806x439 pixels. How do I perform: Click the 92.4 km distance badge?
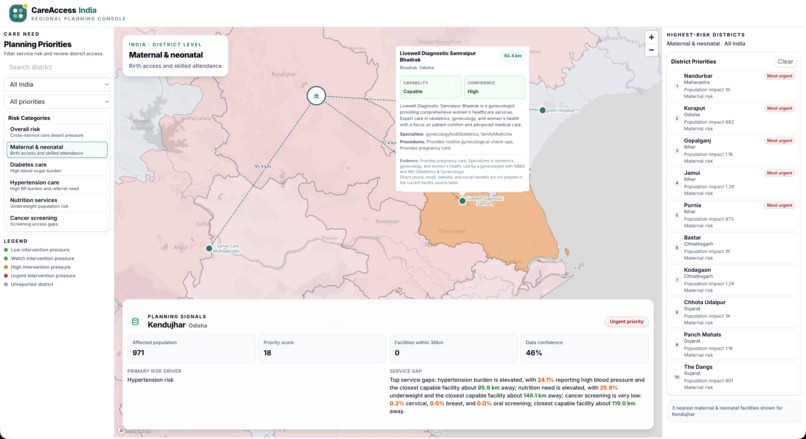512,56
